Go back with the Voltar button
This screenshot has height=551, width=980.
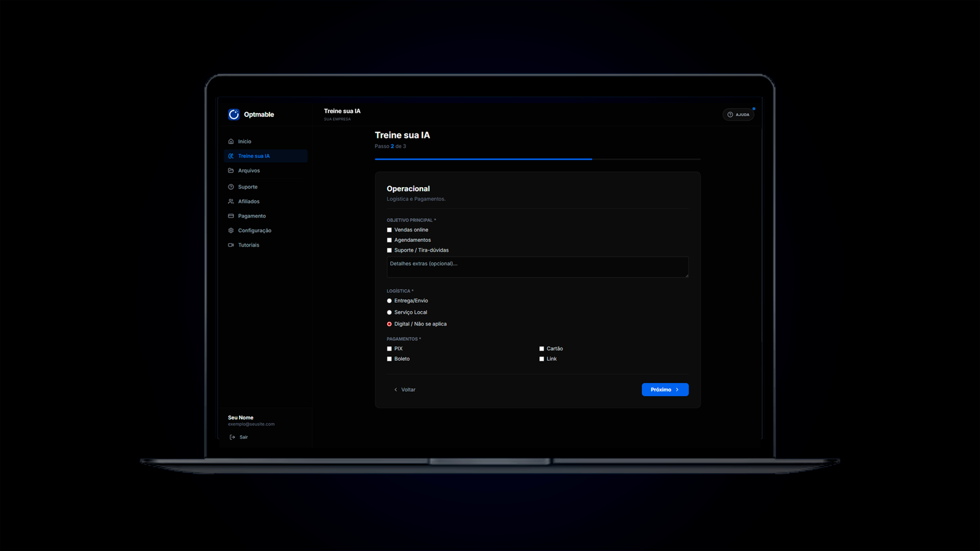tap(405, 390)
